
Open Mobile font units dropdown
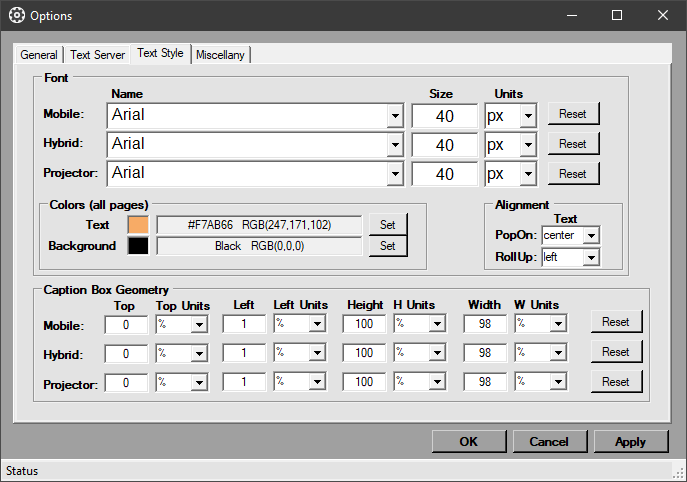(528, 116)
